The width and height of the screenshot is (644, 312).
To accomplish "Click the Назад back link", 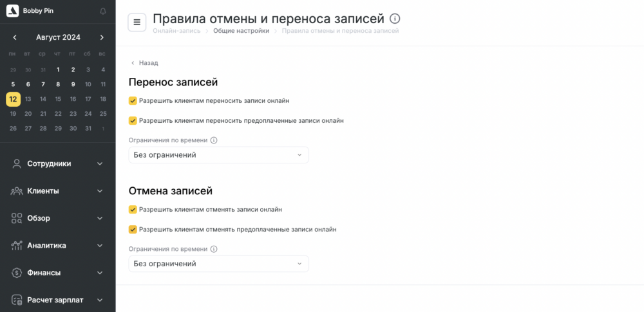I will 144,63.
